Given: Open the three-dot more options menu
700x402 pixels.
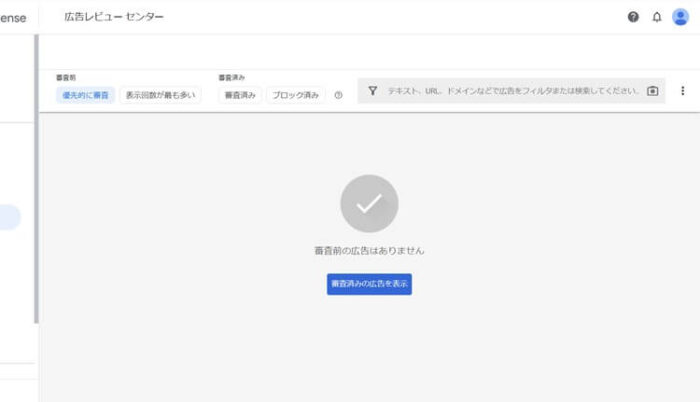Looking at the screenshot, I should [683, 91].
